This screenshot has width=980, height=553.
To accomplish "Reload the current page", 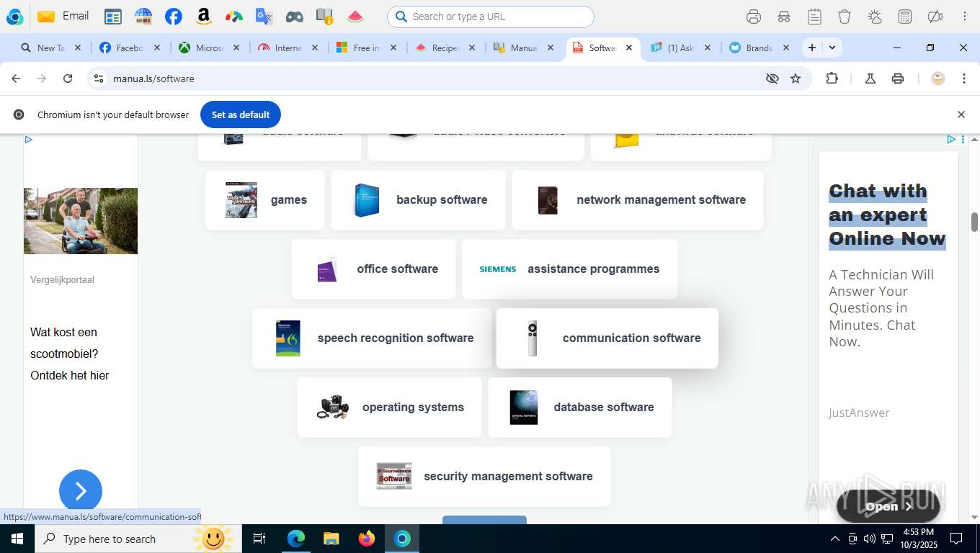I will coord(68,78).
